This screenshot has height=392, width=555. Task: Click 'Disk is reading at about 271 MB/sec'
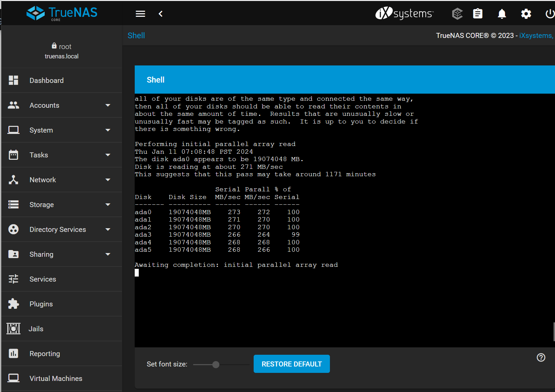tap(209, 167)
